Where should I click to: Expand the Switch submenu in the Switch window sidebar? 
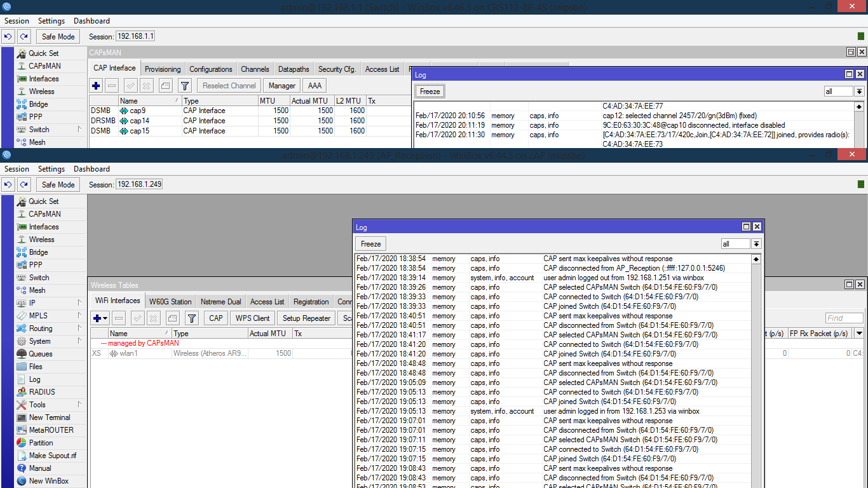click(80, 130)
